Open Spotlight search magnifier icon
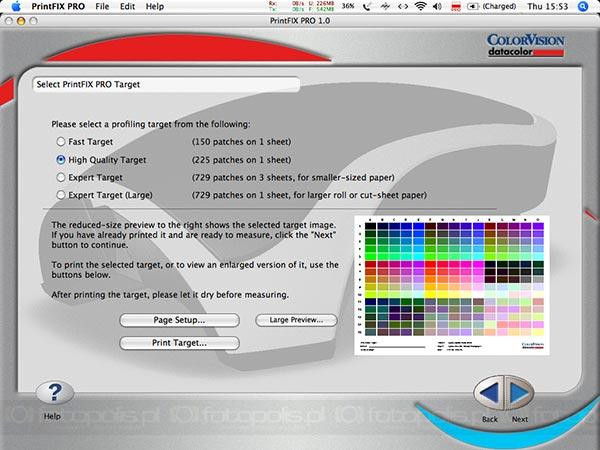The image size is (600, 450). click(x=583, y=6)
